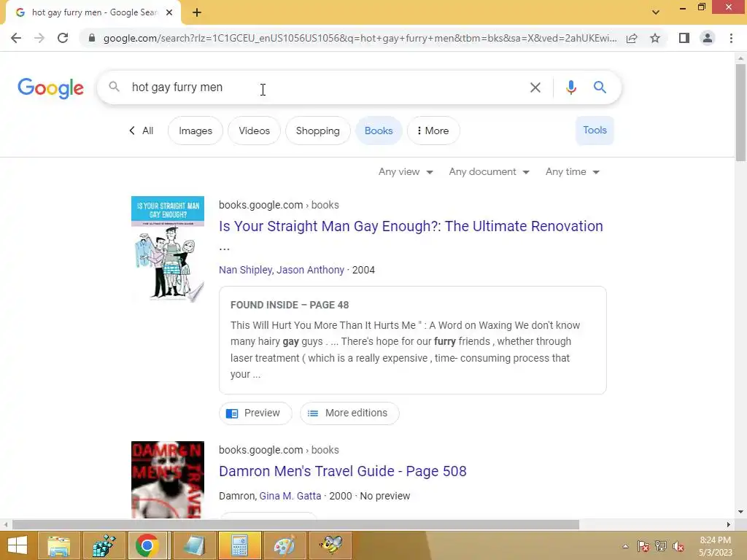This screenshot has width=747, height=560.
Task: Show hidden system tray icons
Action: coord(625,546)
